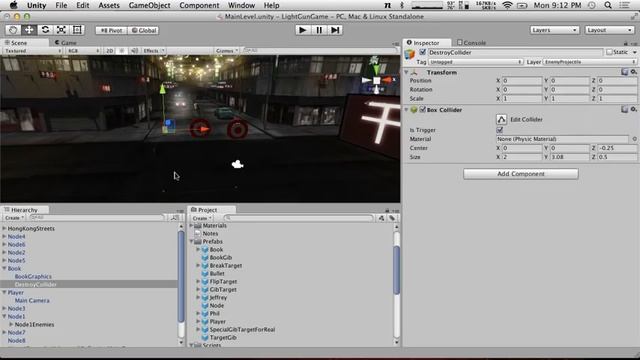
Task: Switch to the Console tab
Action: pyautogui.click(x=471, y=42)
